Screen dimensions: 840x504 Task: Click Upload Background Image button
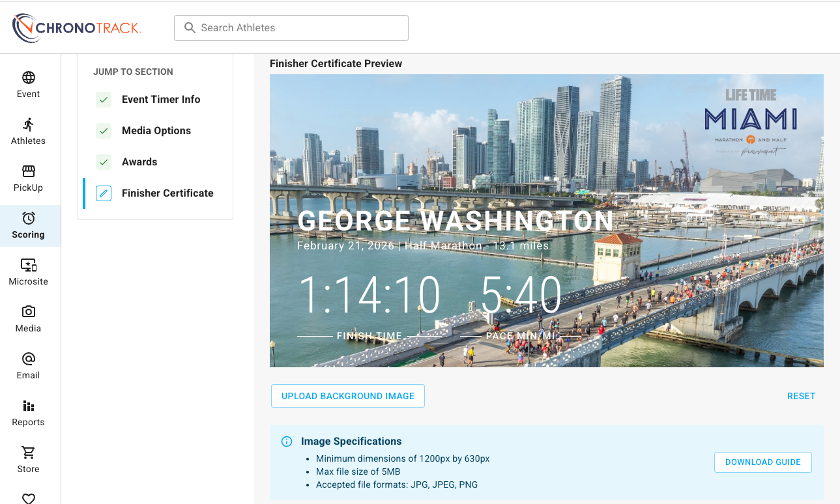pos(348,396)
